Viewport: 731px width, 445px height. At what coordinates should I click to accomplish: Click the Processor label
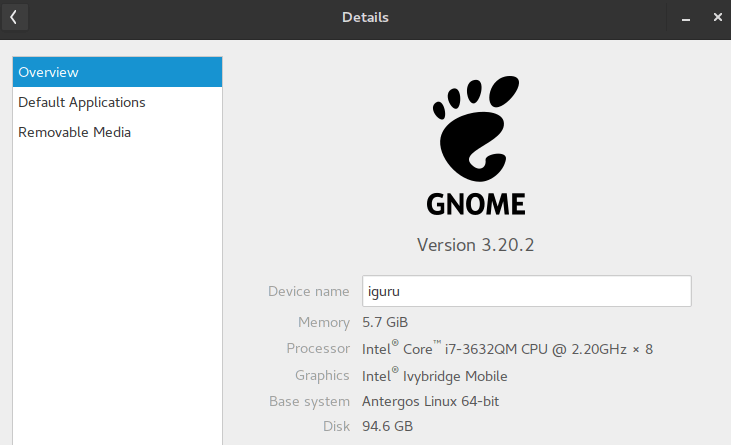[318, 349]
